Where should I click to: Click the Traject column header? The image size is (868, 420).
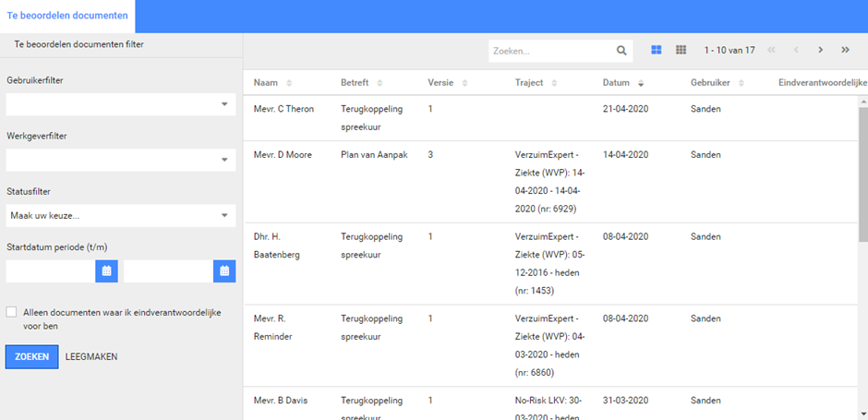[530, 83]
